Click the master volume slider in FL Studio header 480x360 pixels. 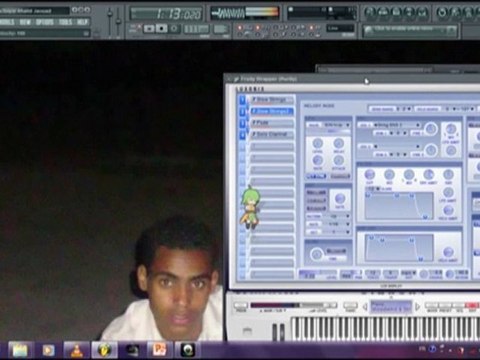(x=110, y=20)
